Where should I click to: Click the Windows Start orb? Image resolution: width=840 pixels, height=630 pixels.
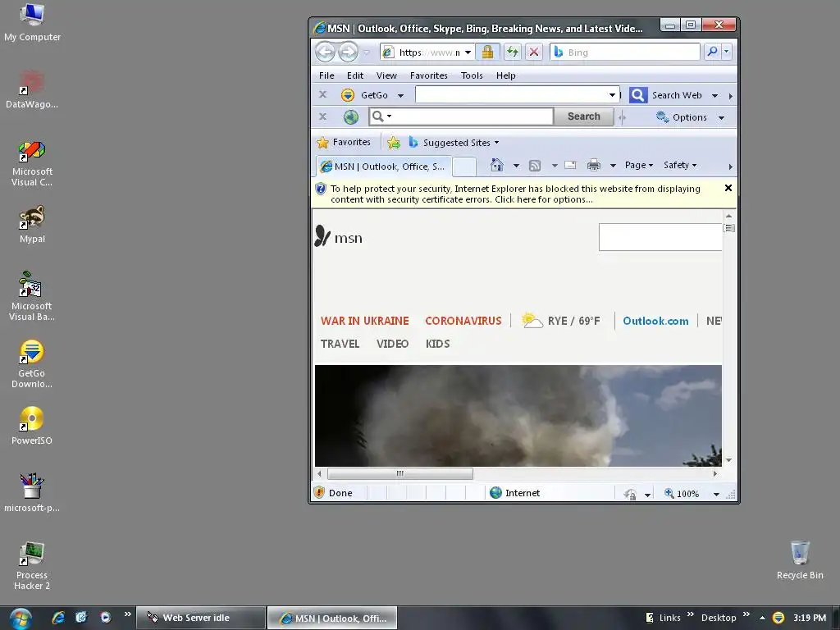[x=21, y=619]
